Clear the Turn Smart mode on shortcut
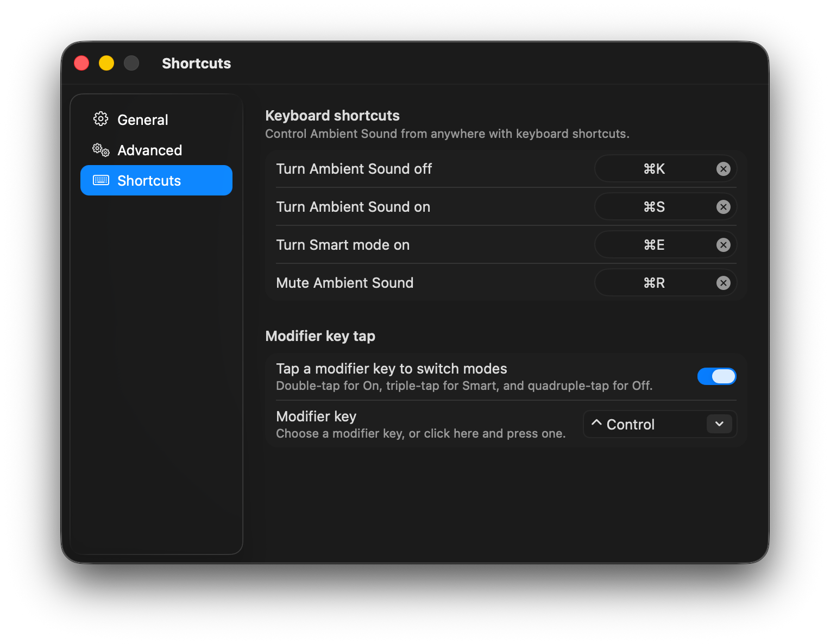830x644 pixels. (723, 245)
